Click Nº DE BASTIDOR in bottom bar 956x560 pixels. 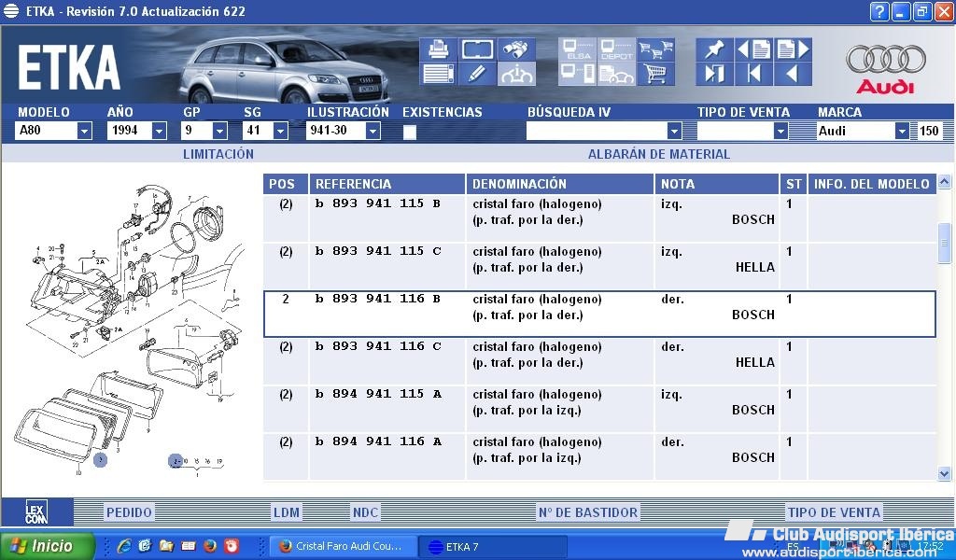point(588,512)
